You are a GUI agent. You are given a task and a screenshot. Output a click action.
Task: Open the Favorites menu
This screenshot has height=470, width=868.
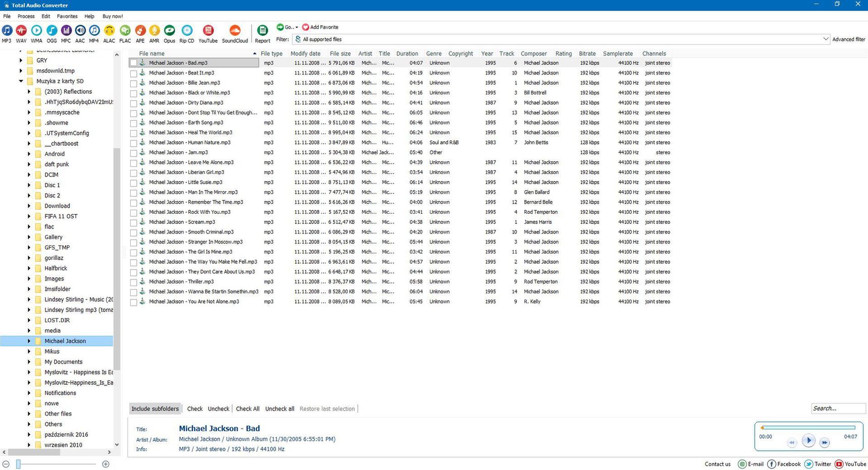click(67, 16)
